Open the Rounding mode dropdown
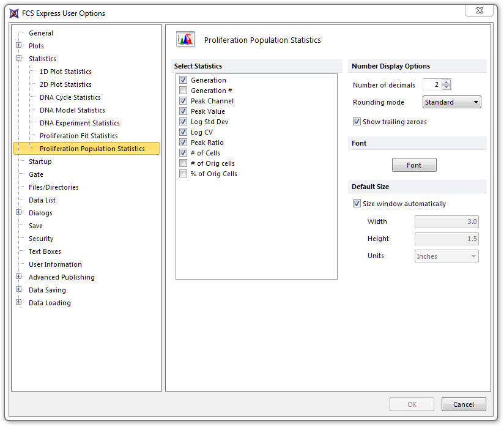The height and width of the screenshot is (427, 504). [451, 102]
